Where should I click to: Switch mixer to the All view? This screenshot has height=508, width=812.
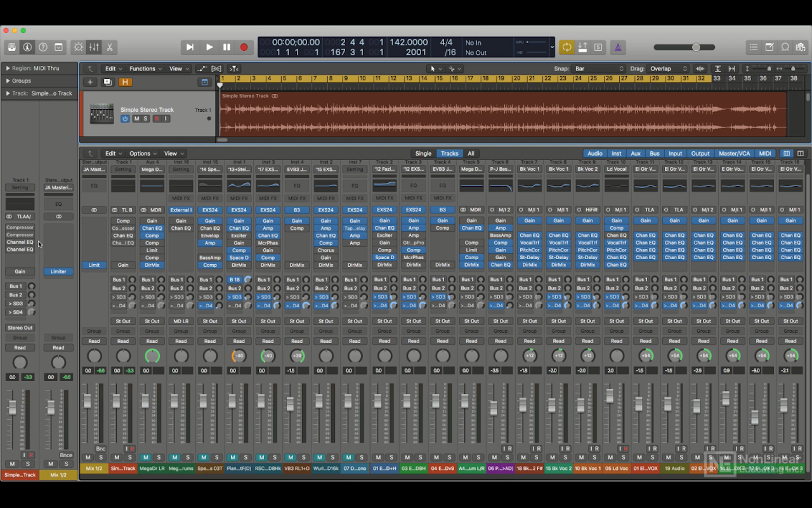click(x=471, y=154)
